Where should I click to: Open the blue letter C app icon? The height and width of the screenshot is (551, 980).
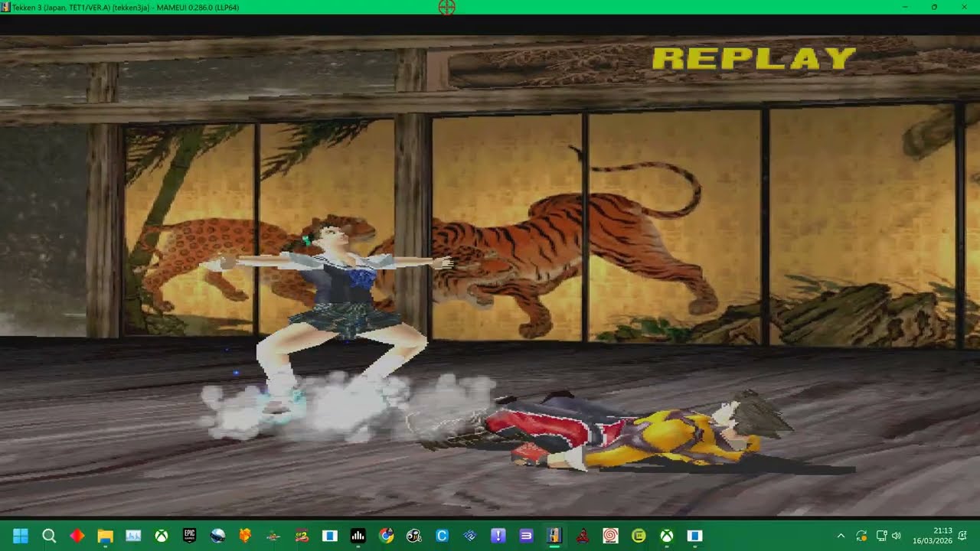(x=442, y=536)
